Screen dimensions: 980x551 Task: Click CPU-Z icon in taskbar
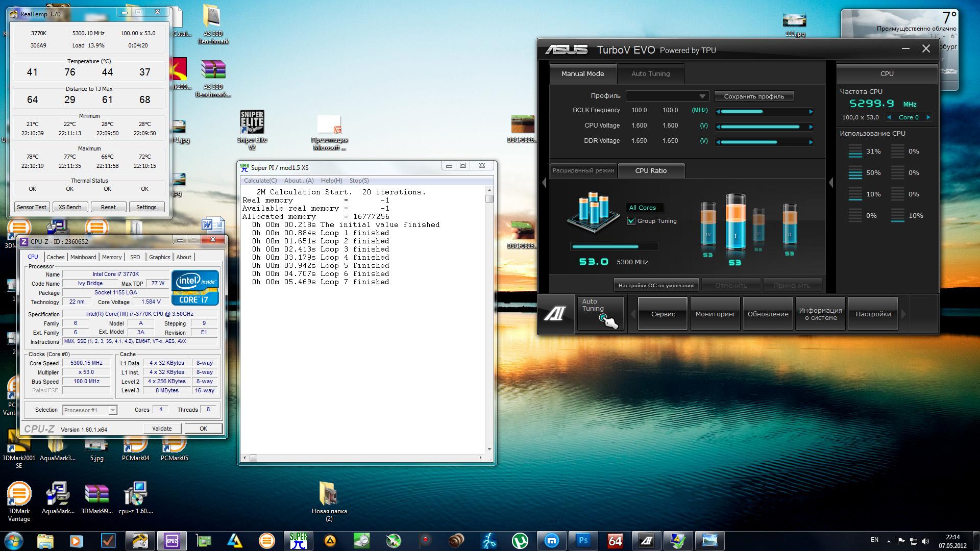[172, 541]
